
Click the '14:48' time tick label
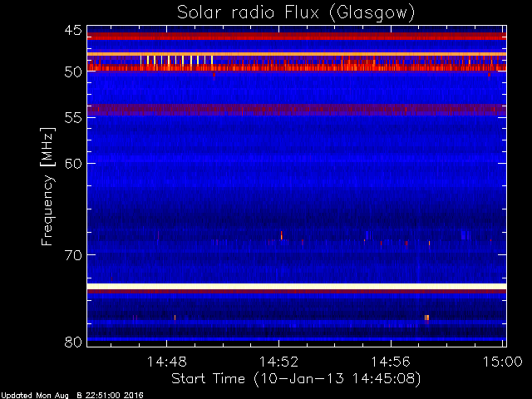point(166,362)
